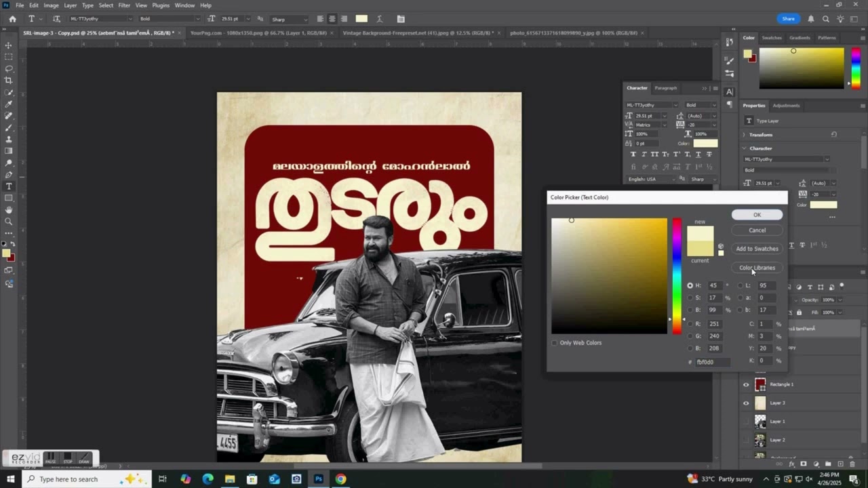This screenshot has width=868, height=488.
Task: Switch to the Swatches tab
Action: coord(772,38)
